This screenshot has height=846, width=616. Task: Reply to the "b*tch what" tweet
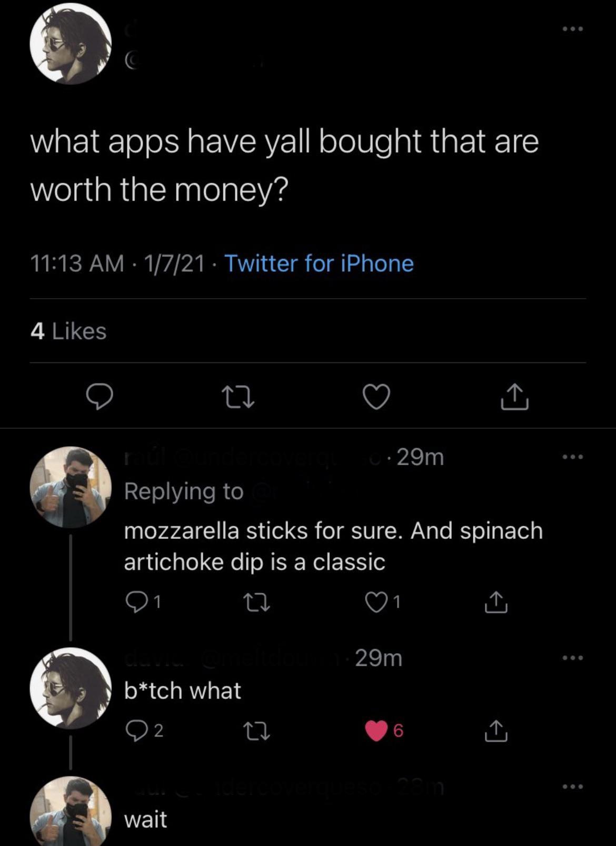point(137,730)
